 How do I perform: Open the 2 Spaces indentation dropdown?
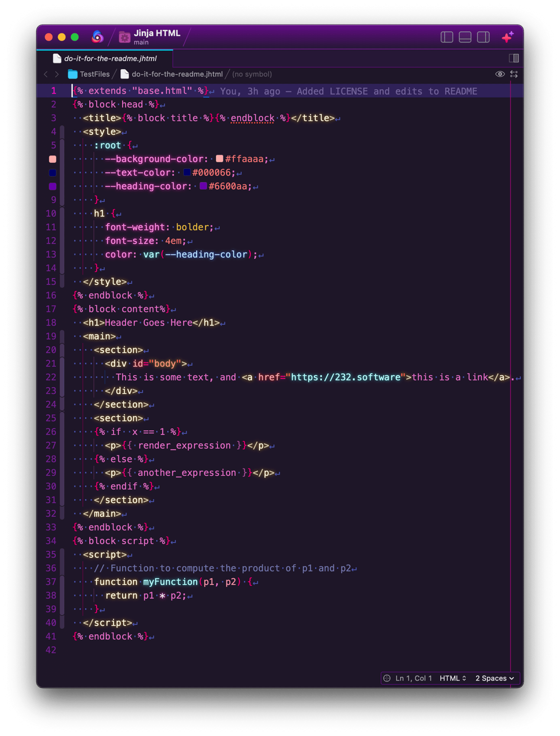tap(495, 678)
